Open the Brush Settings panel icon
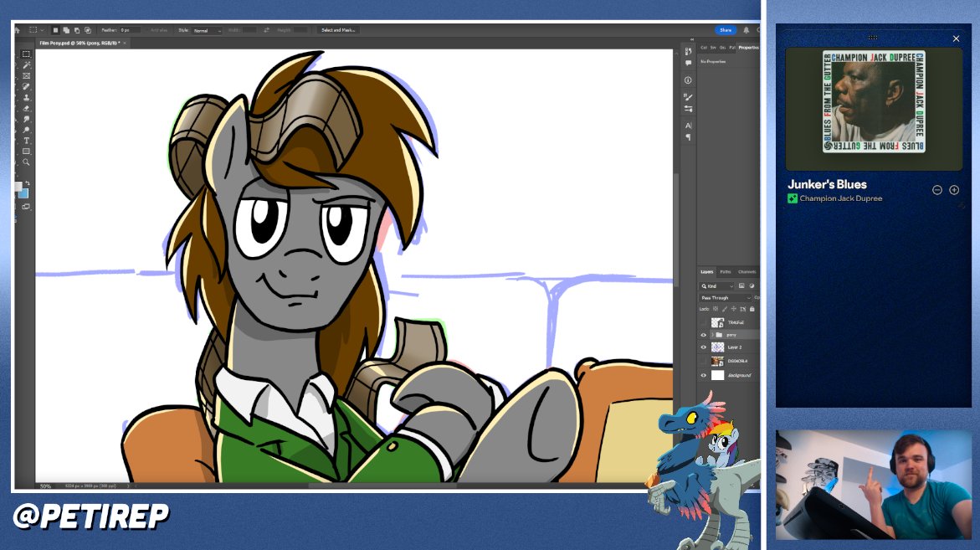Screen dimensions: 980x550 click(x=688, y=97)
